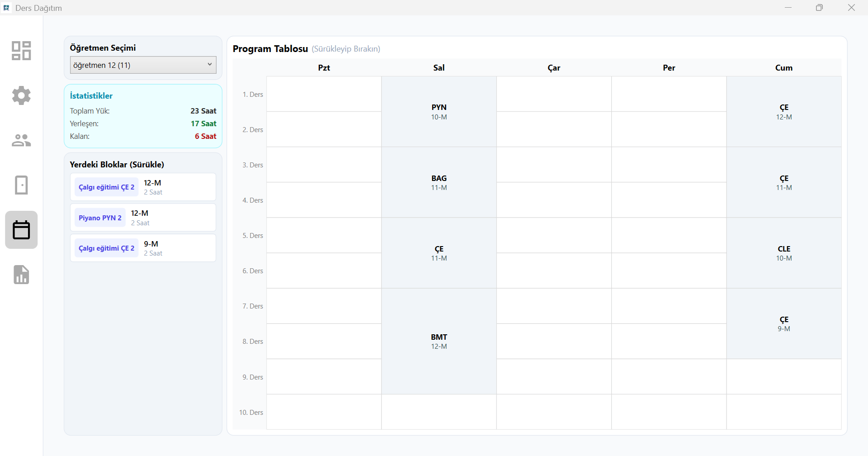Image resolution: width=868 pixels, height=456 pixels.
Task: Click the PYN 10-M lesson on Tuesday
Action: (439, 112)
